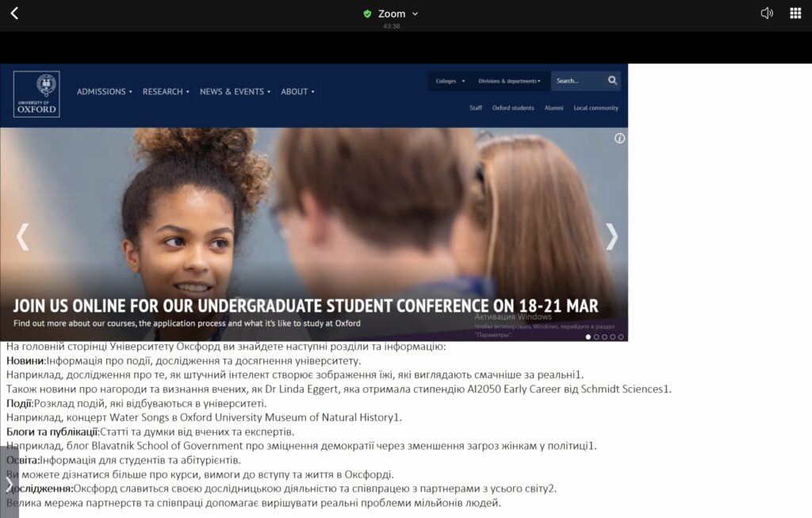Click the 'AI2050 Early Career' text
The height and width of the screenshot is (518, 812).
tap(514, 389)
